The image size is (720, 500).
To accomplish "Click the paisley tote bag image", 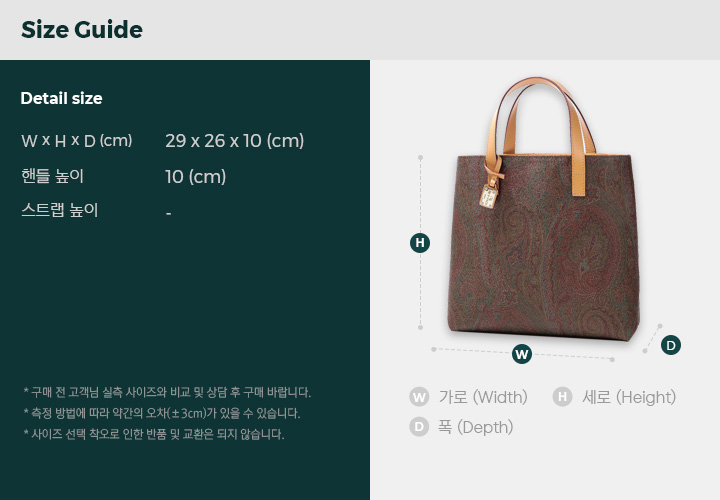I will coord(543,209).
